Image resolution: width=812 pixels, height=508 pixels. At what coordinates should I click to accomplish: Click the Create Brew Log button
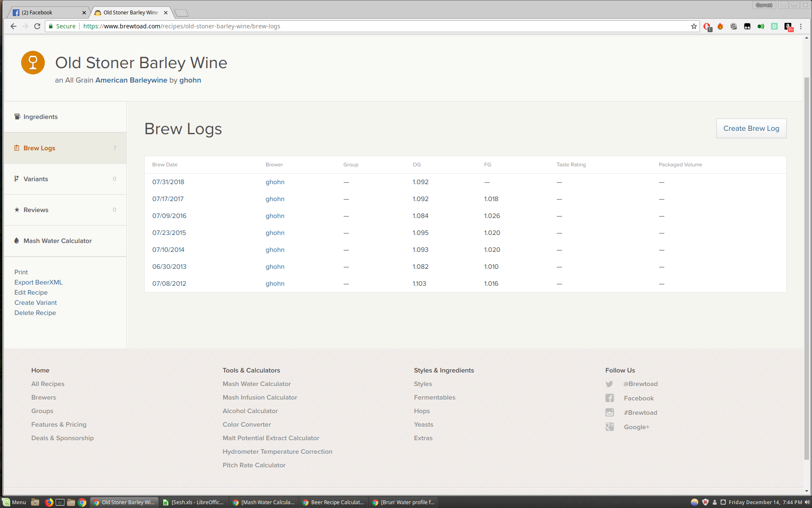(751, 128)
